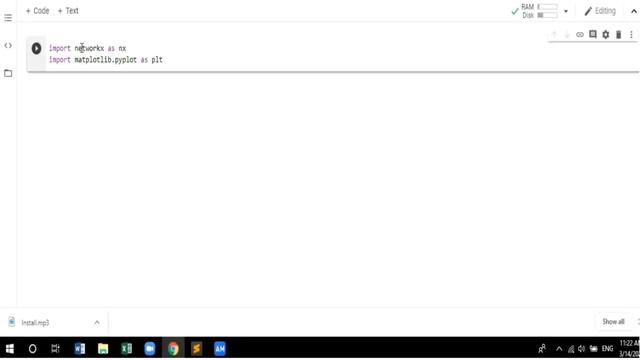Add a new Text cell

point(68,11)
